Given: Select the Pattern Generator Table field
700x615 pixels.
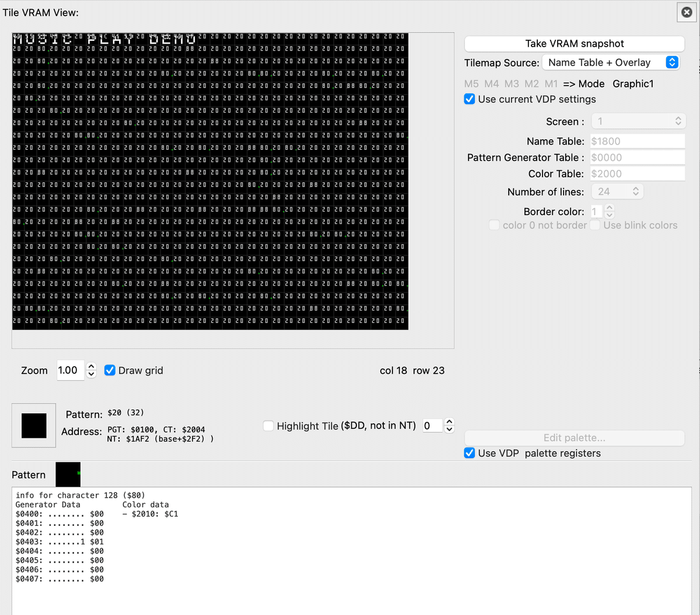Looking at the screenshot, I should pos(637,157).
